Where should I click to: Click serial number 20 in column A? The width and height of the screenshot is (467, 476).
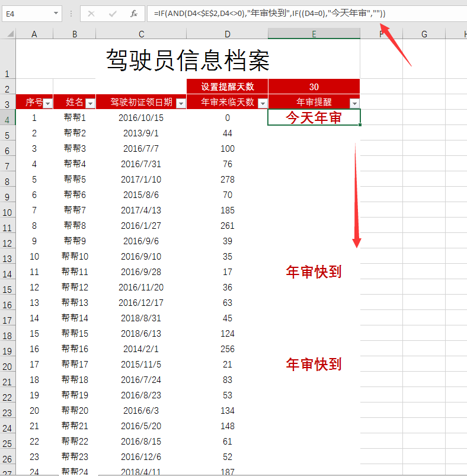pos(34,410)
